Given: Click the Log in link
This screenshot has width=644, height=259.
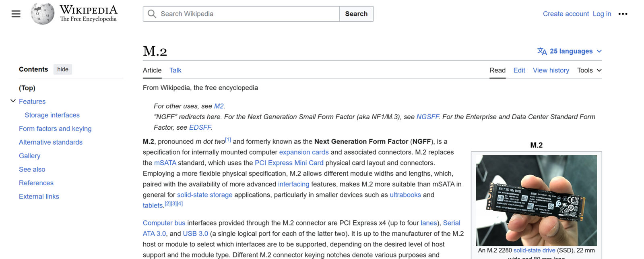Looking at the screenshot, I should [602, 14].
